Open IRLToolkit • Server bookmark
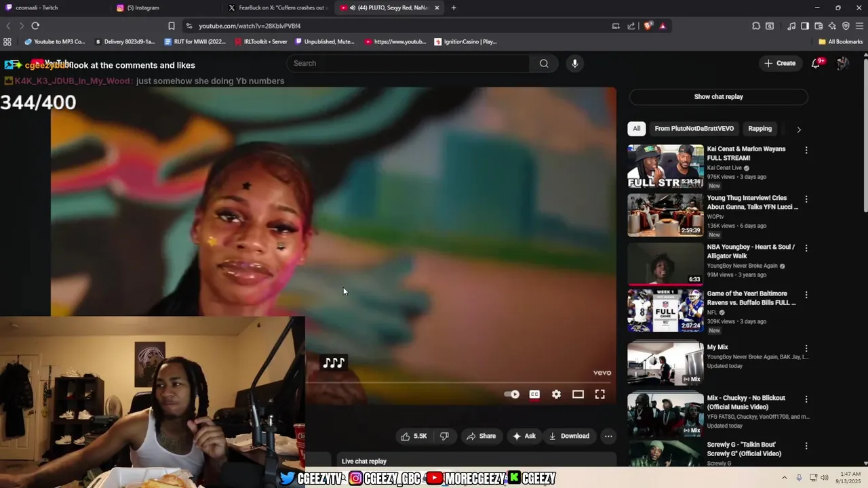The width and height of the screenshot is (868, 488). tap(261, 41)
